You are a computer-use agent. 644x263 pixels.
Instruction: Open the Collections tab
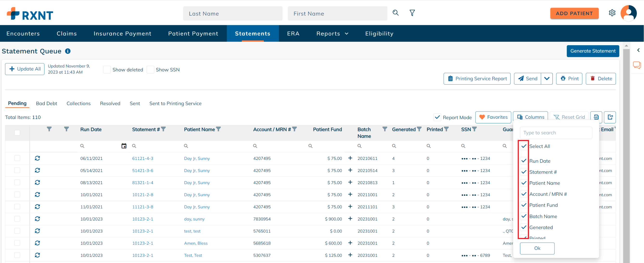tap(79, 103)
